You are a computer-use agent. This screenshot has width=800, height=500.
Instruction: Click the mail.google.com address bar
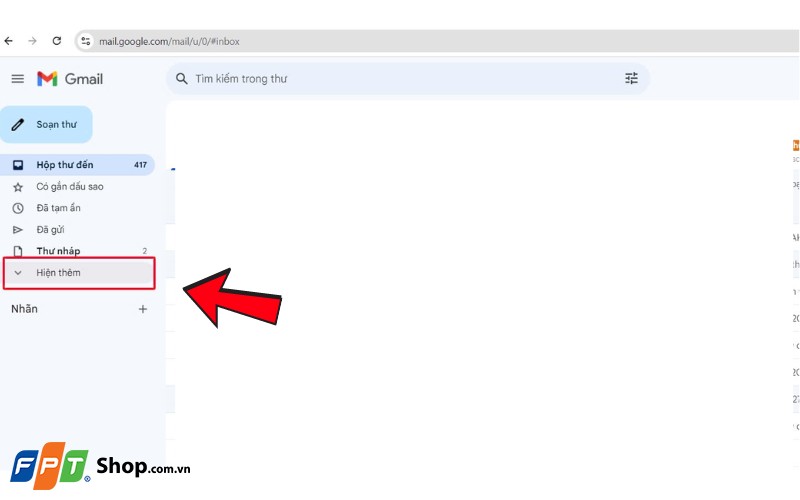pos(437,41)
